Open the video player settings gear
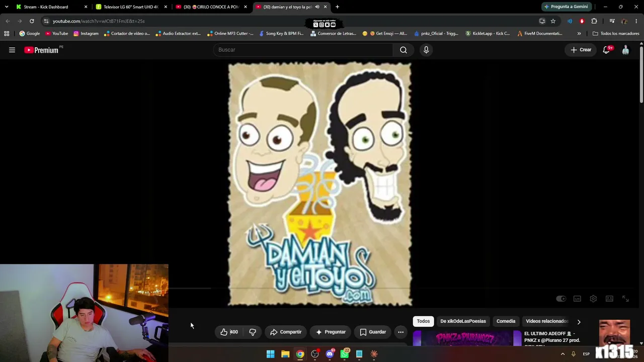 click(593, 299)
